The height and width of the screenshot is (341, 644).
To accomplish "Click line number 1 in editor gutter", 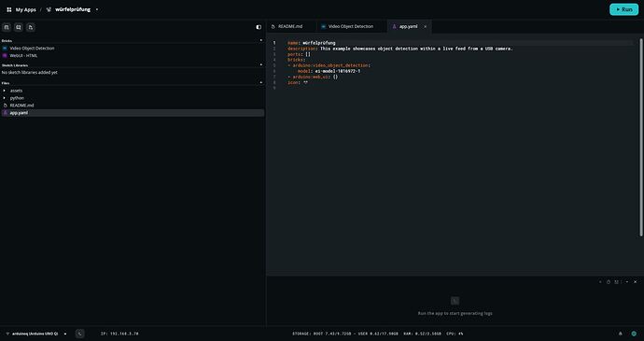I will (274, 43).
